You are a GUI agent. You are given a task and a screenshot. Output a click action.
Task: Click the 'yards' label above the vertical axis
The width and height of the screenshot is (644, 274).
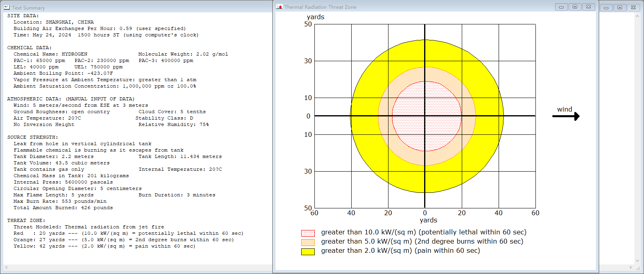(x=316, y=17)
